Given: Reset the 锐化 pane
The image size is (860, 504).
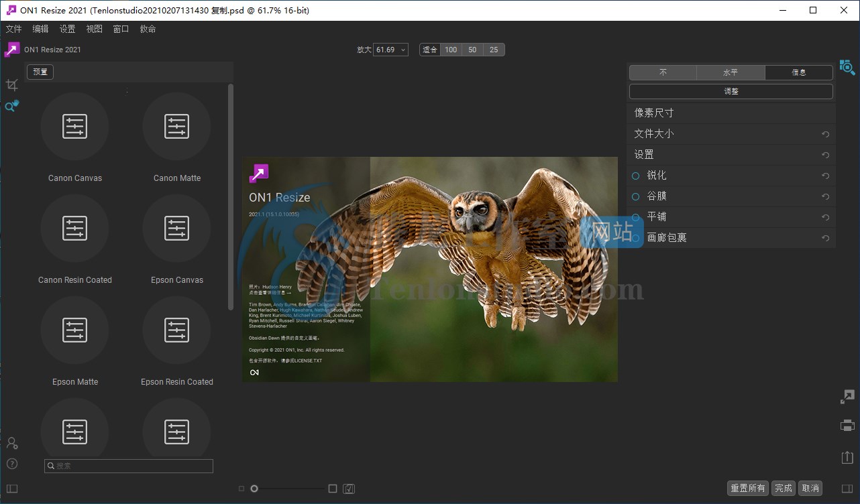Looking at the screenshot, I should (x=826, y=176).
